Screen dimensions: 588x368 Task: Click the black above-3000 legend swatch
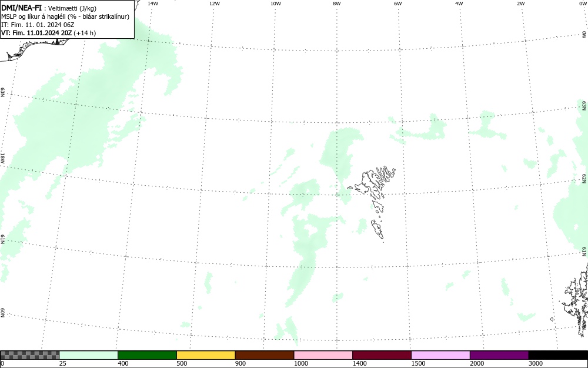point(558,355)
